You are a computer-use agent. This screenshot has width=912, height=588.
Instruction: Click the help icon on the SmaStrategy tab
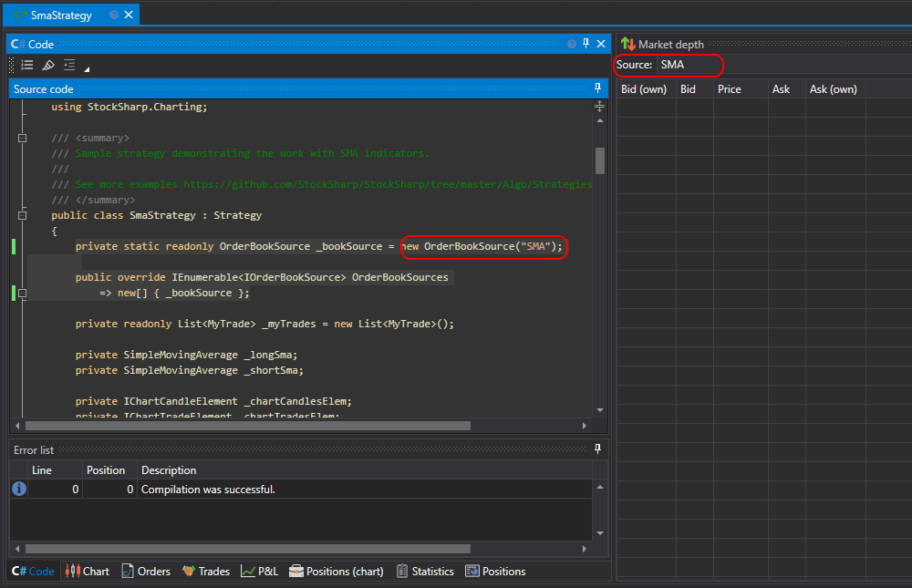[114, 15]
